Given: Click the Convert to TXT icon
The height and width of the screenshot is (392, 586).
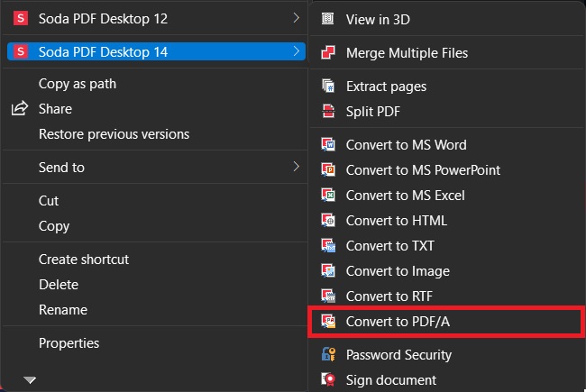Looking at the screenshot, I should tap(328, 245).
